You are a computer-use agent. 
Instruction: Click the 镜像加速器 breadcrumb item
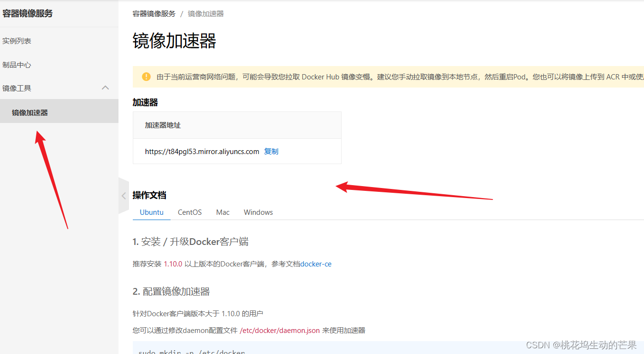[206, 14]
